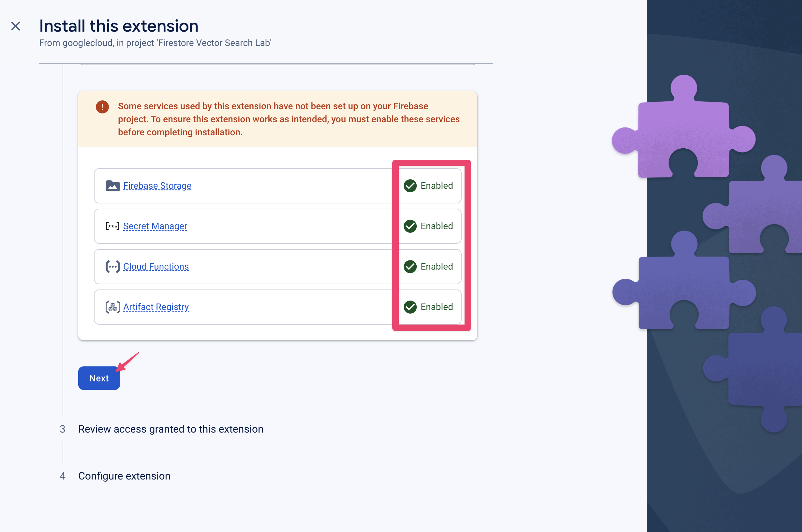Toggle the Firebase Storage enabled status

pyautogui.click(x=428, y=186)
